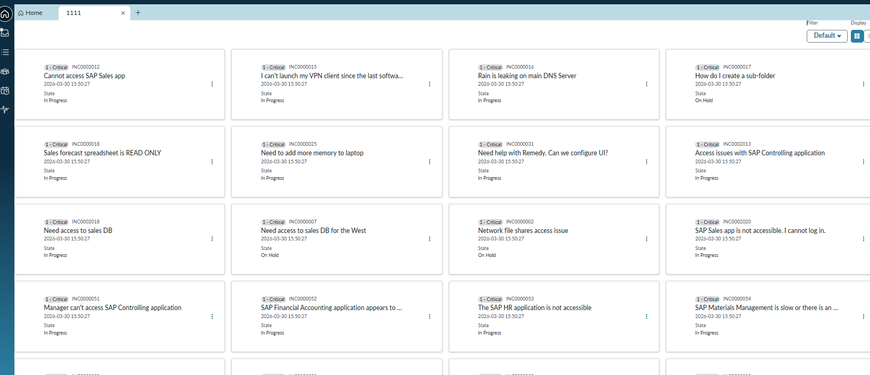This screenshot has height=375, width=870.
Task: Open incident Need access to sales DB for the West
Action: point(313,230)
